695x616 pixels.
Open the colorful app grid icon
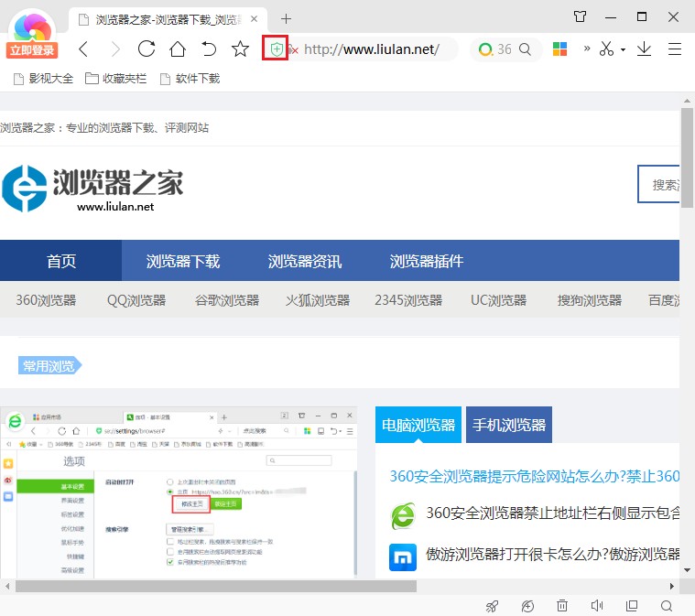coord(559,49)
